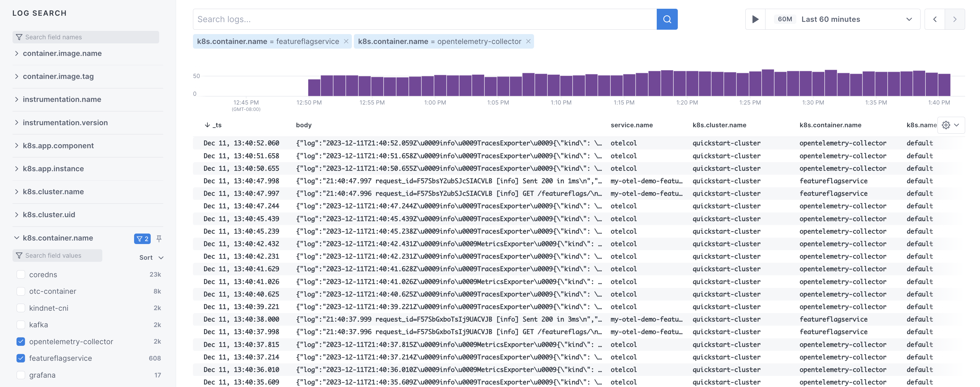
Task: Check the coredns field value
Action: point(20,274)
